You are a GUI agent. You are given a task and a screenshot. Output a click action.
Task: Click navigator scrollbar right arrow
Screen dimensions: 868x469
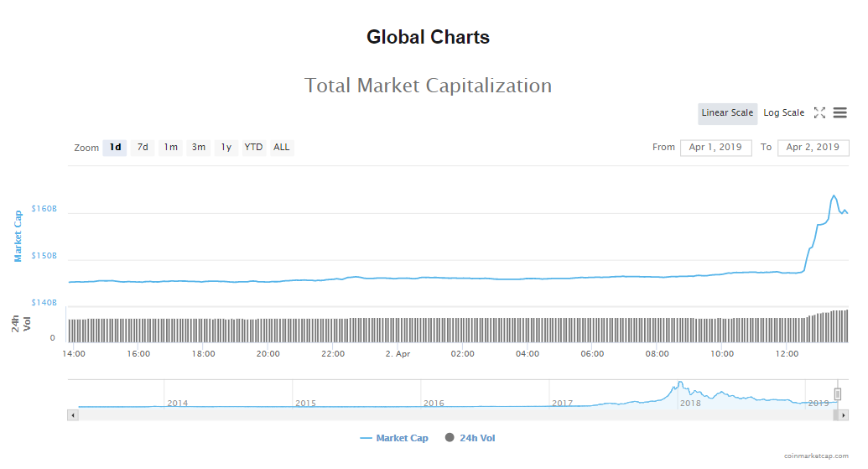click(x=843, y=414)
